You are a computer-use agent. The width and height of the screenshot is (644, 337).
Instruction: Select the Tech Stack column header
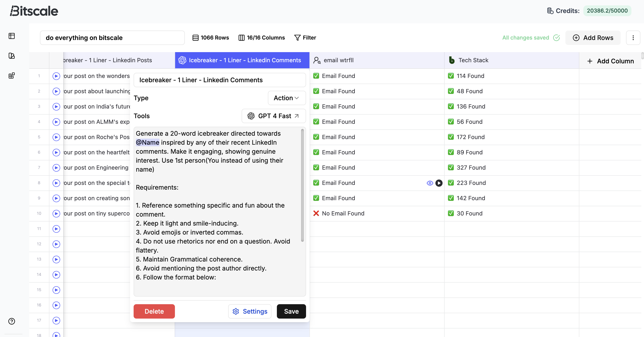pos(512,60)
